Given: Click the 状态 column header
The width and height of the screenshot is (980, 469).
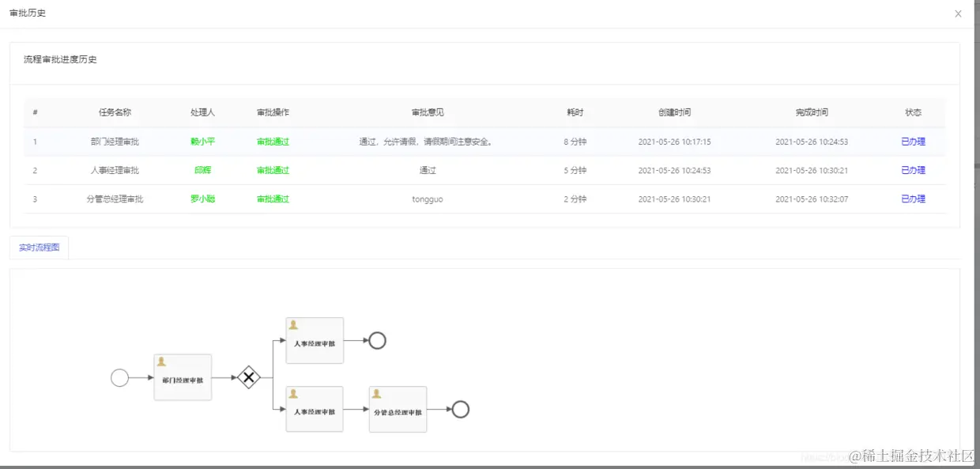Looking at the screenshot, I should 913,112.
